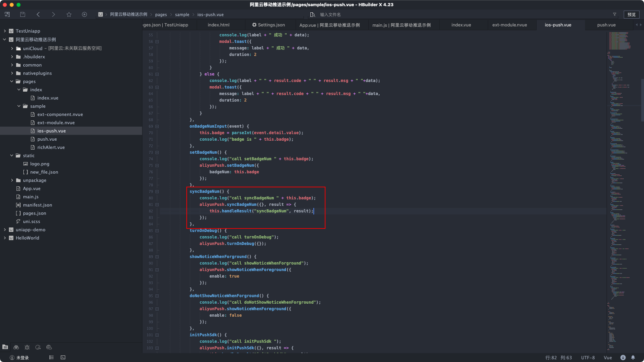Screen dimensions: 644x362
Task: Click the new file toolbar icon
Action: 7,14
